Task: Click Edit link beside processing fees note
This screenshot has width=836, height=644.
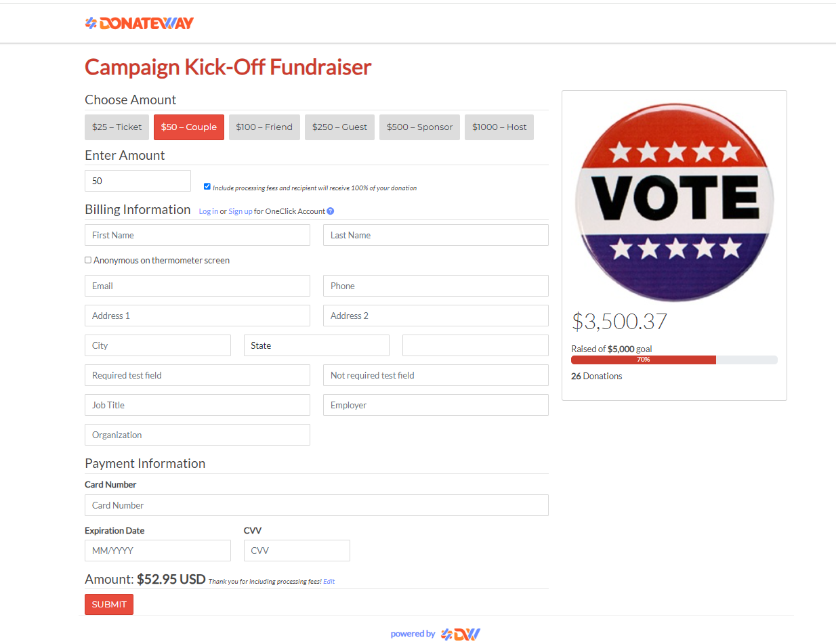Action: (329, 582)
